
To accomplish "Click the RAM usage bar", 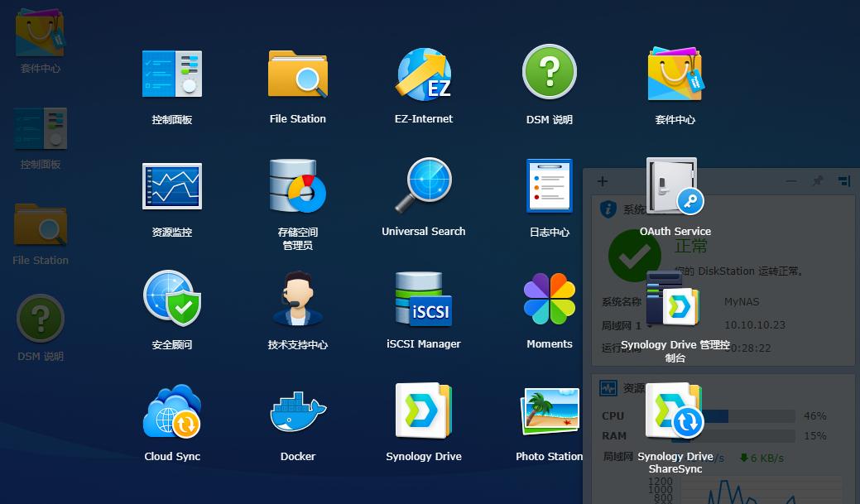I will coord(733,436).
